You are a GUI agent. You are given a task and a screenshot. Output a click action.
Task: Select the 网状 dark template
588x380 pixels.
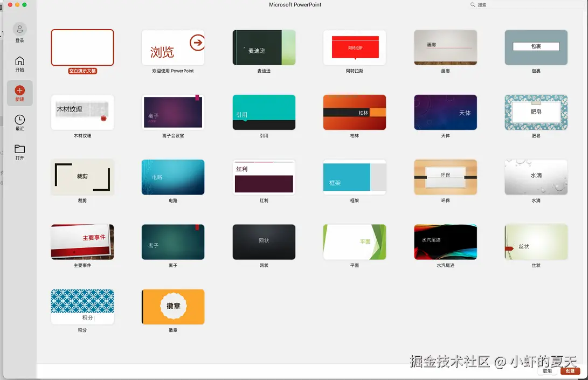(264, 242)
